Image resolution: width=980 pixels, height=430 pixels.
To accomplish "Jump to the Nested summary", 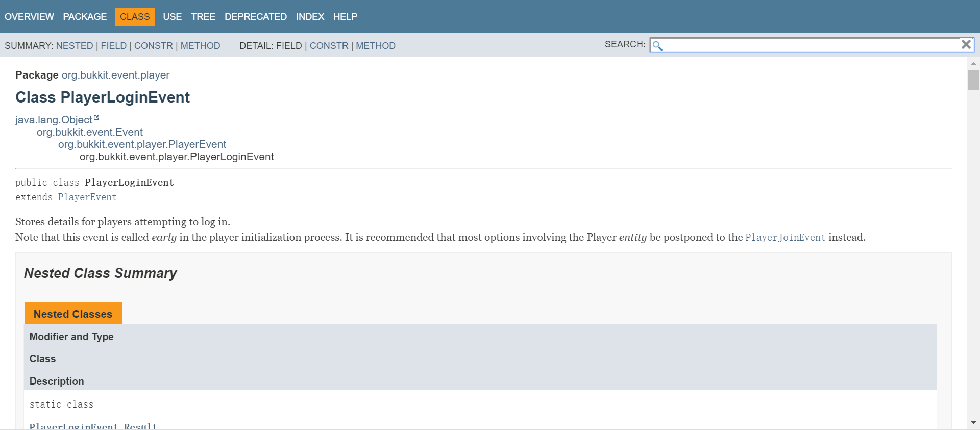I will [x=75, y=46].
